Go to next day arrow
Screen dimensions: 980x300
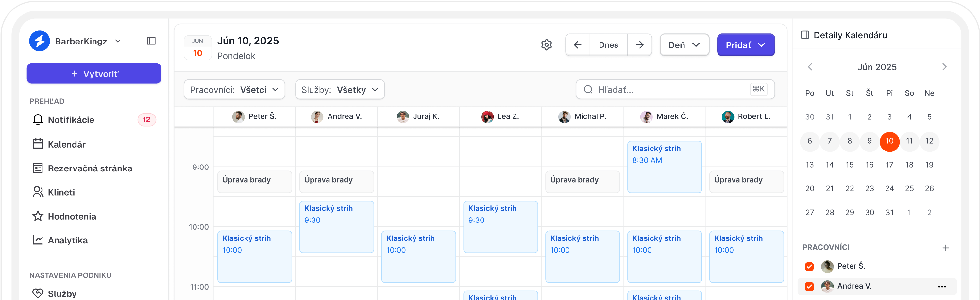(x=639, y=45)
